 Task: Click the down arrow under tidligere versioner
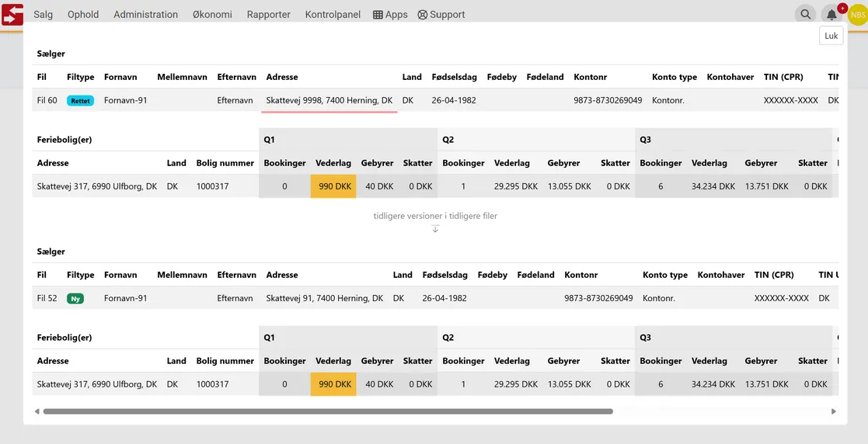[x=435, y=227]
